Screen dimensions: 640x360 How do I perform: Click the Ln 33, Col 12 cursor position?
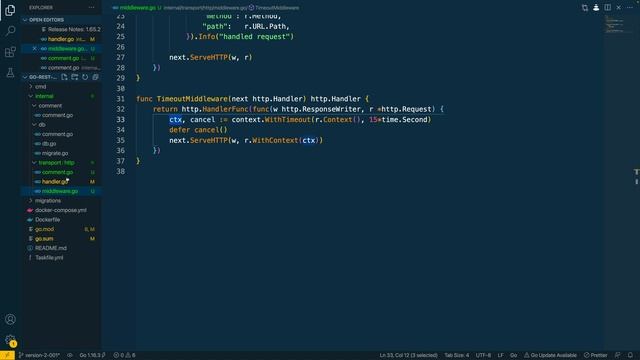[x=408, y=356]
